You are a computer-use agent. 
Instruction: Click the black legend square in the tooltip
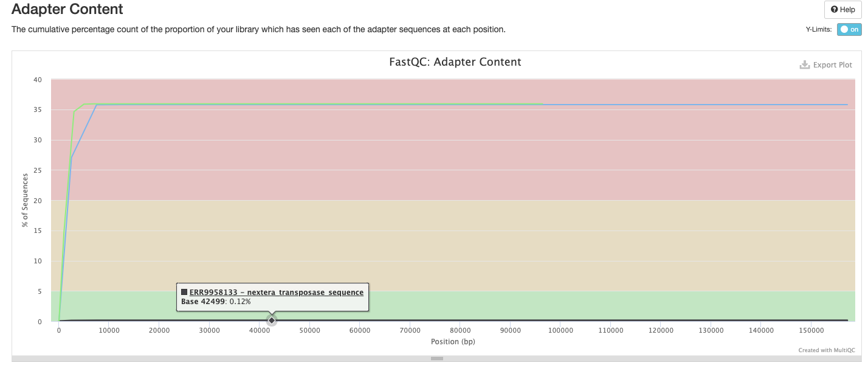pos(183,291)
